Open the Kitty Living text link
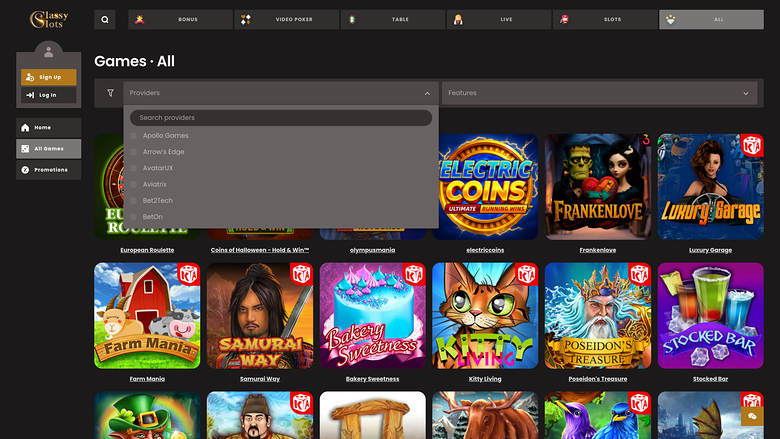The image size is (780, 439). pyautogui.click(x=485, y=379)
